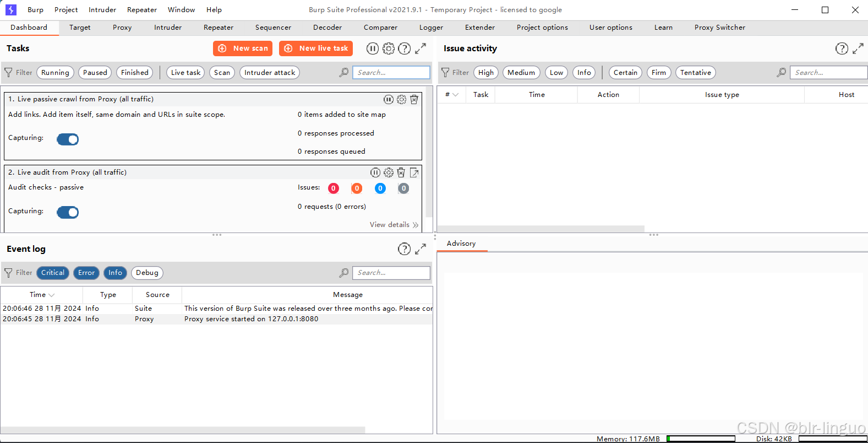Click the orange medium-severity issues count badge
The image size is (868, 443).
357,188
